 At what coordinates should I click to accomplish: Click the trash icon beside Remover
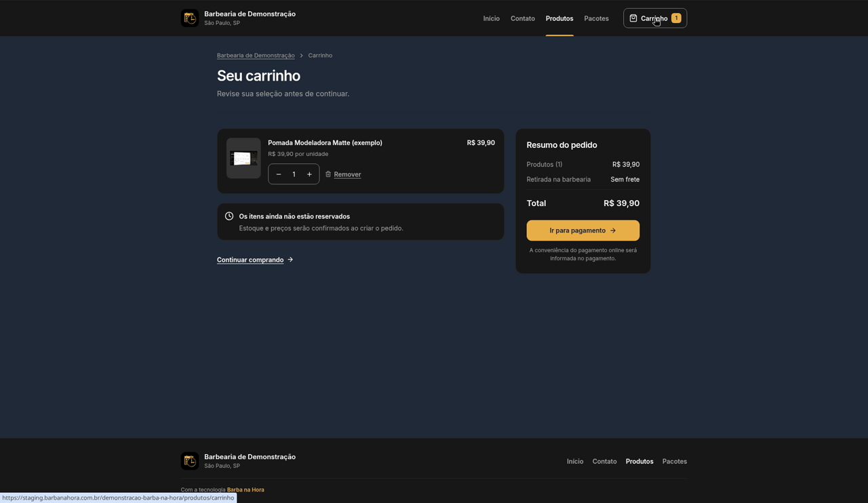pos(328,174)
